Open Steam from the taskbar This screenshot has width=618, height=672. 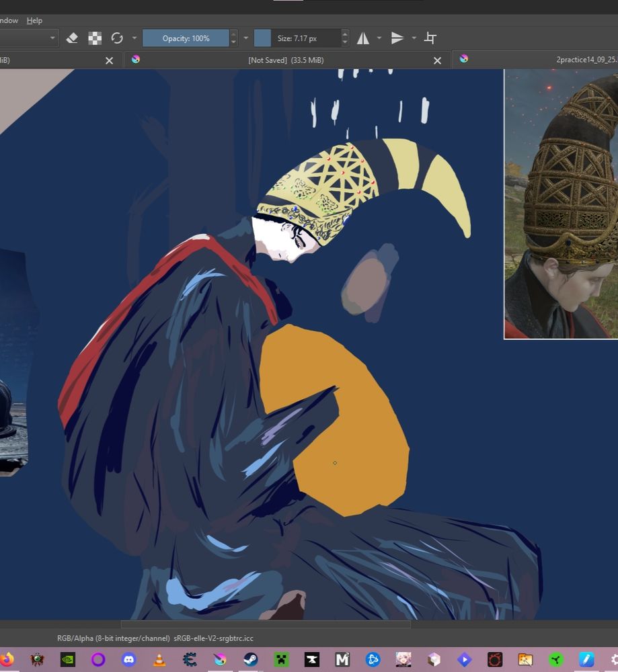tap(248, 659)
